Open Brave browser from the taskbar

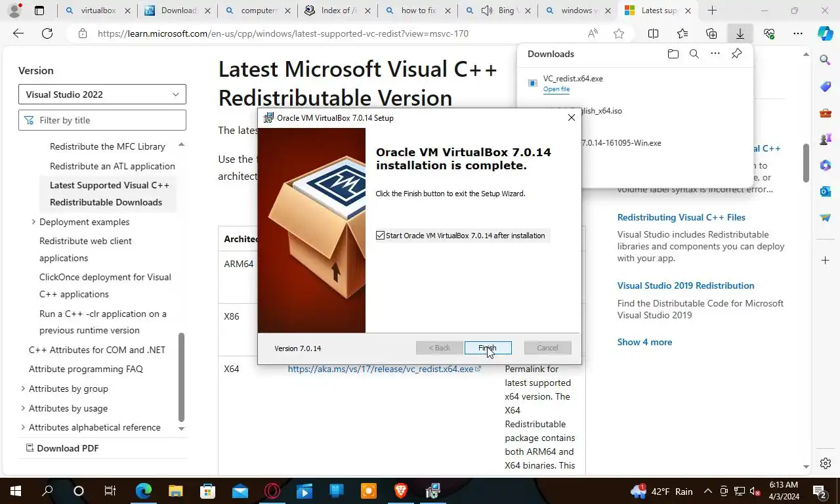(400, 491)
